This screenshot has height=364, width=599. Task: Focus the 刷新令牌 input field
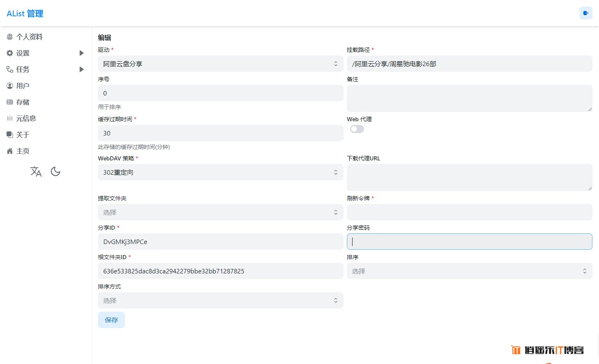point(470,212)
